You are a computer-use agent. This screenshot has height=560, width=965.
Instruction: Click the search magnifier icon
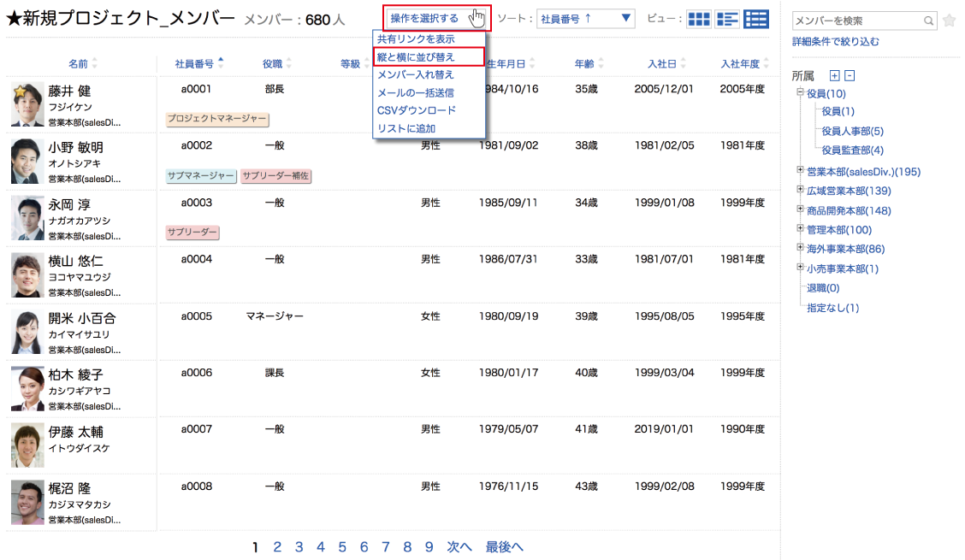pyautogui.click(x=928, y=21)
